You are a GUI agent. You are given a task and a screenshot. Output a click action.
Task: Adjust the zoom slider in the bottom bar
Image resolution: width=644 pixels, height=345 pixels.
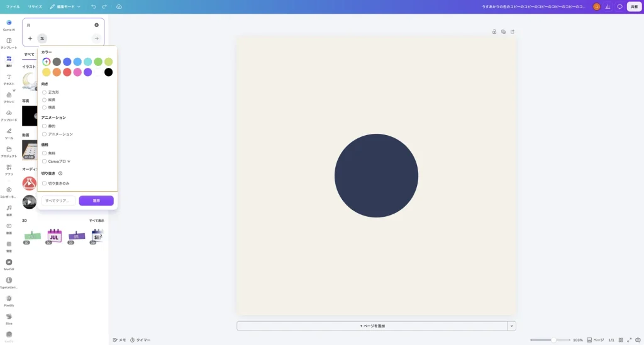coord(550,340)
